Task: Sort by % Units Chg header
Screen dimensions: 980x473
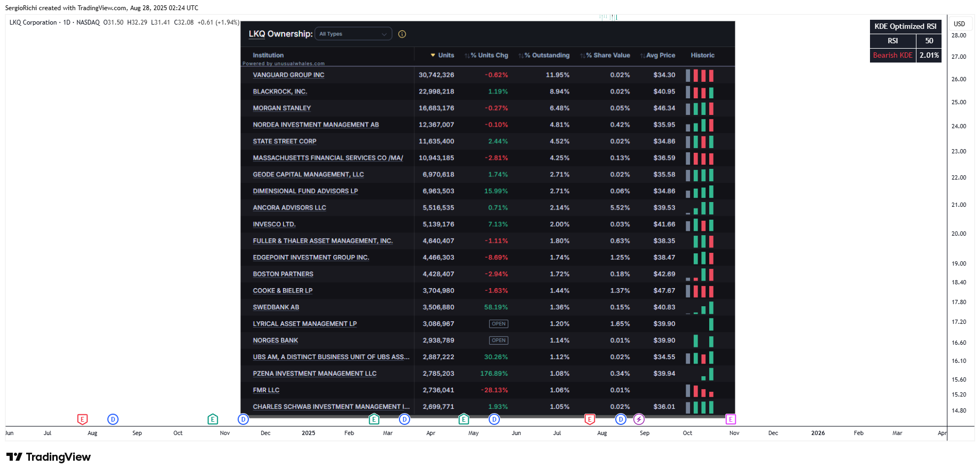Action: (x=486, y=55)
